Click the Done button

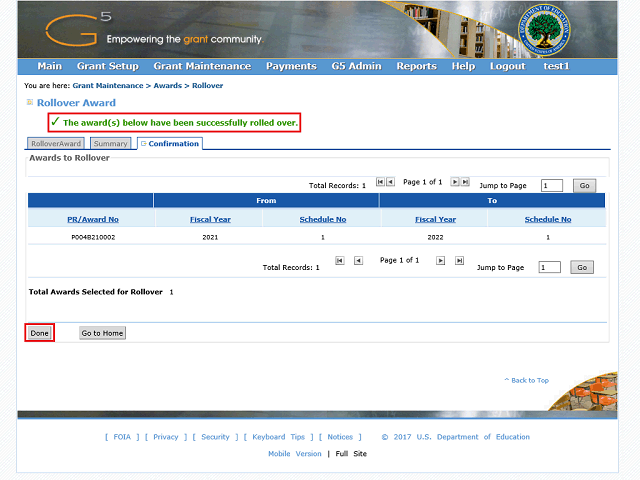pos(40,333)
